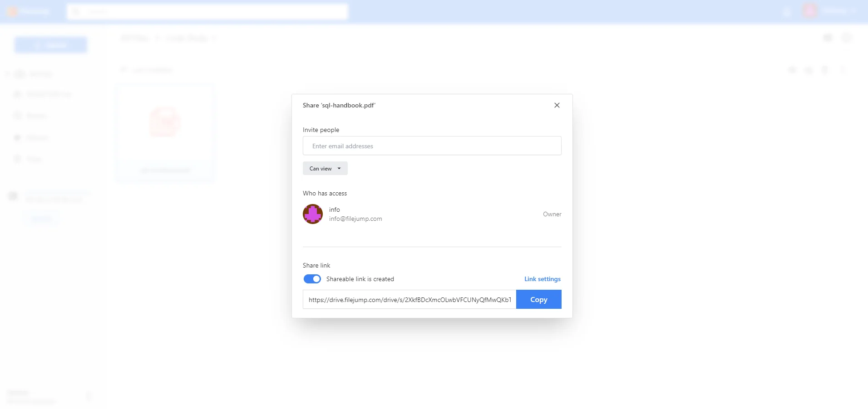Close the Share 'sql-handbook.pdf' dialog
Screen dimensions: 868x409
(557, 105)
